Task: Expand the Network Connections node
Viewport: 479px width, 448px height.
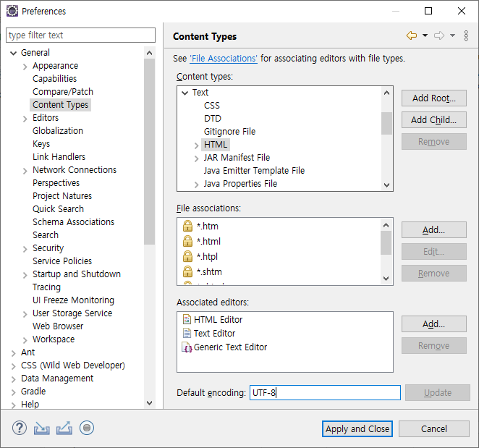Action: coord(25,171)
